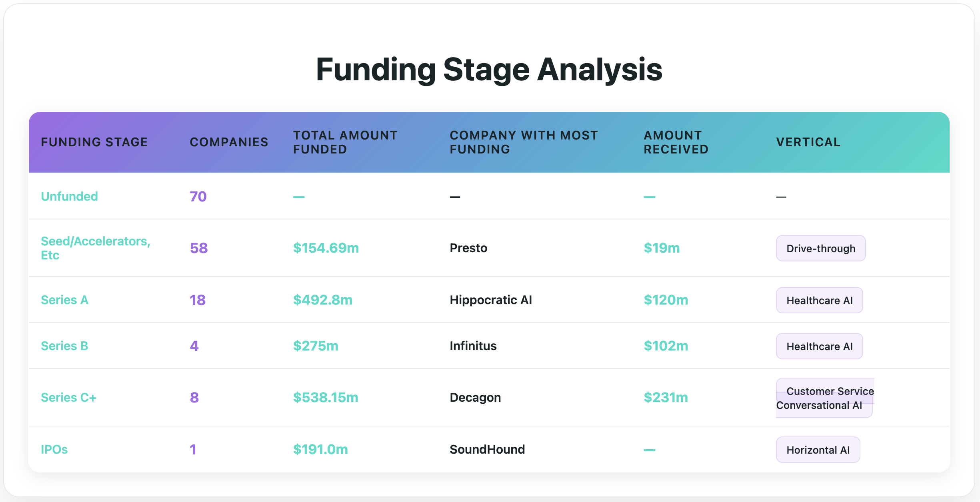Image resolution: width=980 pixels, height=502 pixels.
Task: Select Seed/Accelerators, Etc stage label
Action: [x=96, y=248]
